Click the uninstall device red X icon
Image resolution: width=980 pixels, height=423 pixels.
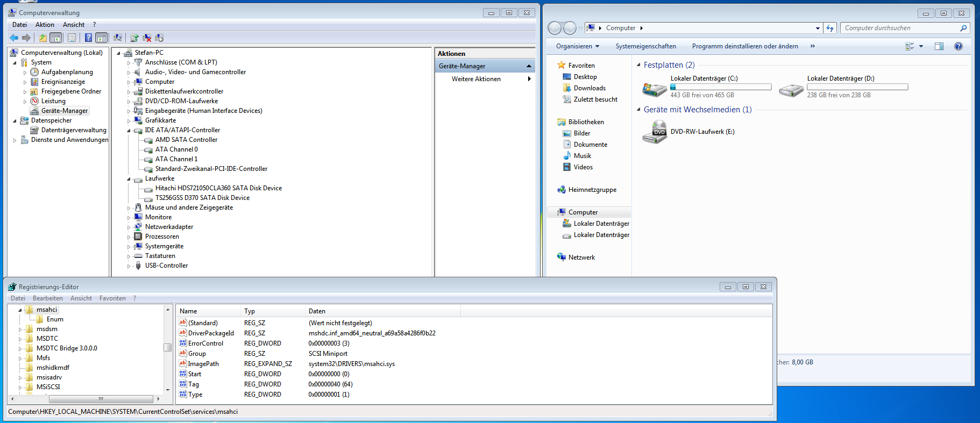pos(147,38)
